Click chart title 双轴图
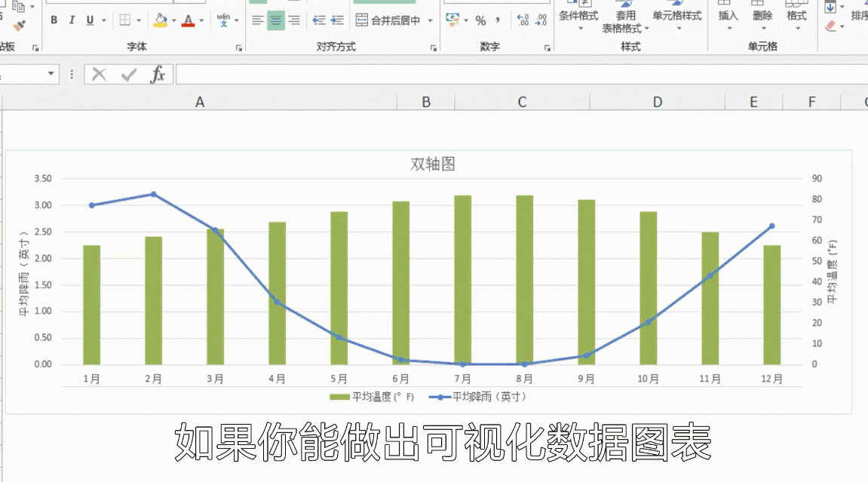The image size is (868, 482). click(432, 164)
